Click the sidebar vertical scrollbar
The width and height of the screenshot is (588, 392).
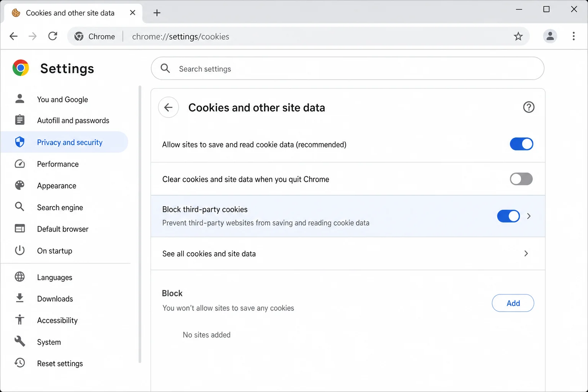tap(140, 224)
